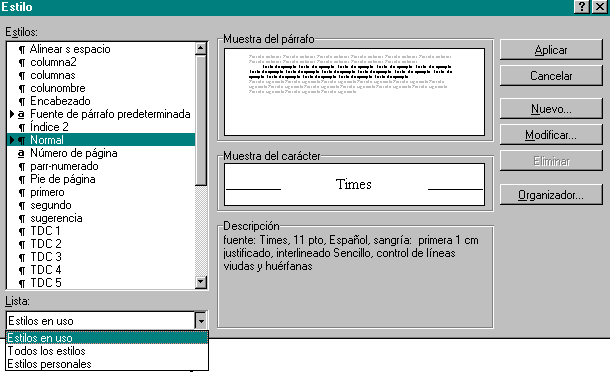
Task: Click paragraph mark icon beside TDC 1
Action: click(x=22, y=232)
